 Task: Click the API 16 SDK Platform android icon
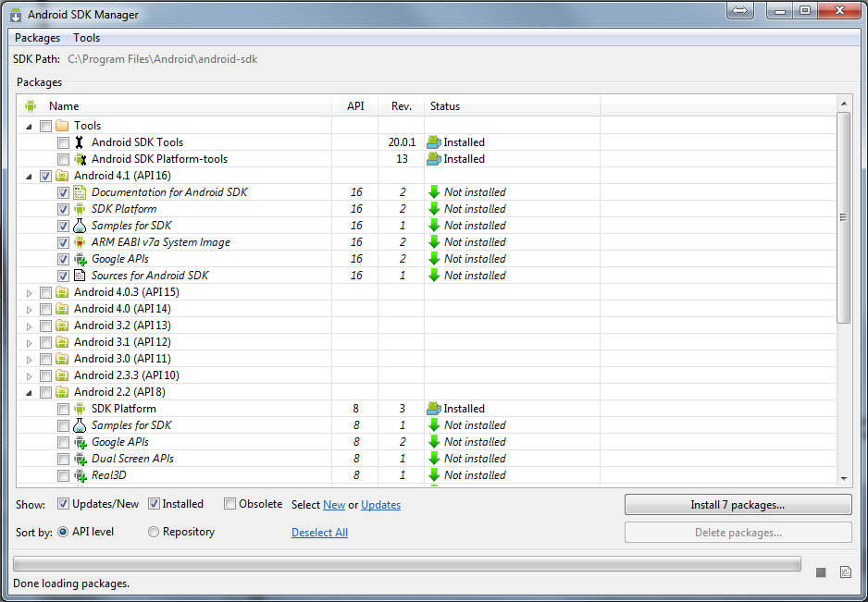[x=80, y=209]
